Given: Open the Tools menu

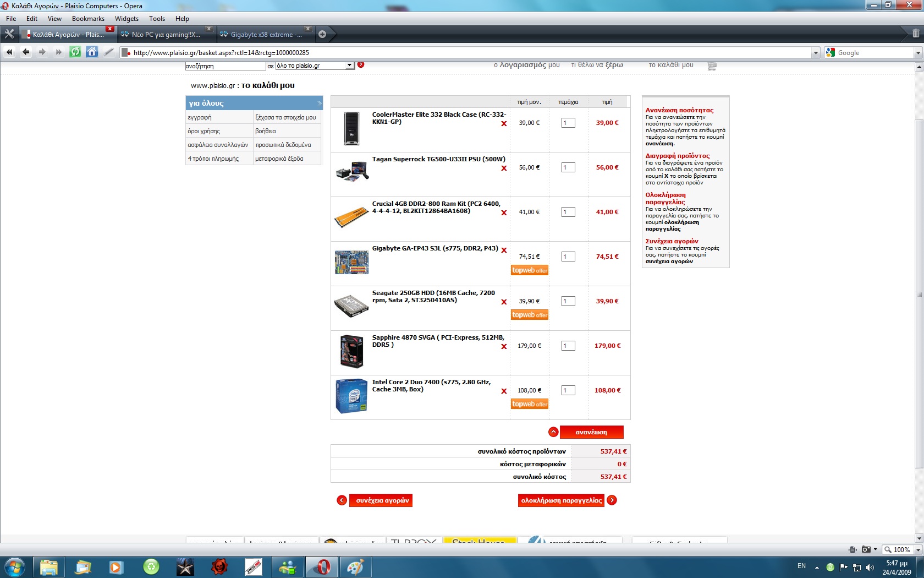Looking at the screenshot, I should point(157,19).
